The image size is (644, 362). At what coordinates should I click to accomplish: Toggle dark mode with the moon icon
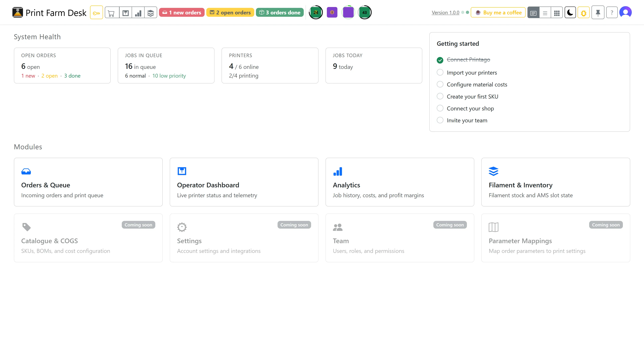pos(570,13)
